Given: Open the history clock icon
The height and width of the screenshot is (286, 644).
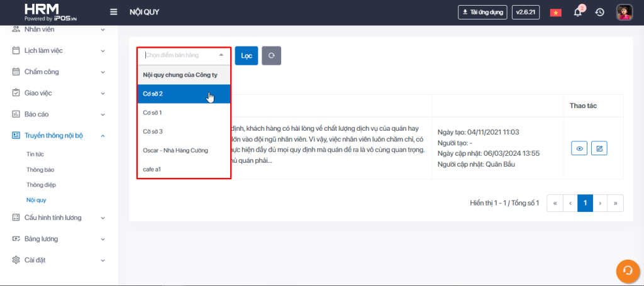Looking at the screenshot, I should pos(600,12).
